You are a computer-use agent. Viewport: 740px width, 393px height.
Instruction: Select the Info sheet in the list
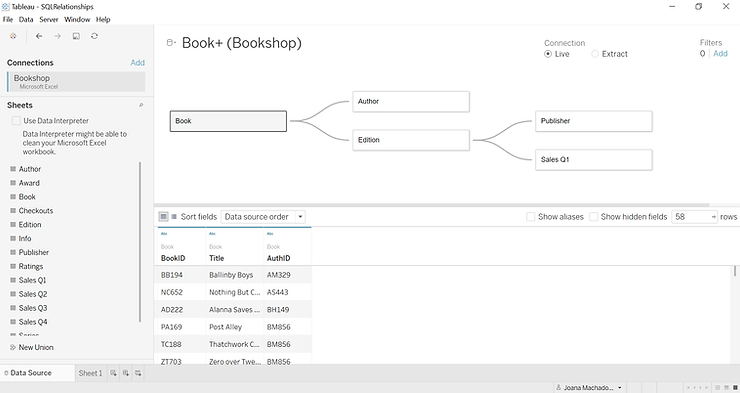tap(25, 238)
